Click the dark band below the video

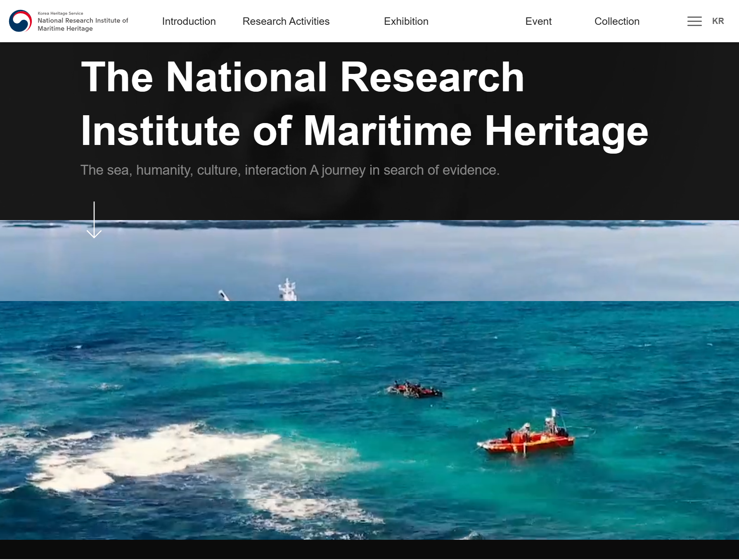click(369, 549)
